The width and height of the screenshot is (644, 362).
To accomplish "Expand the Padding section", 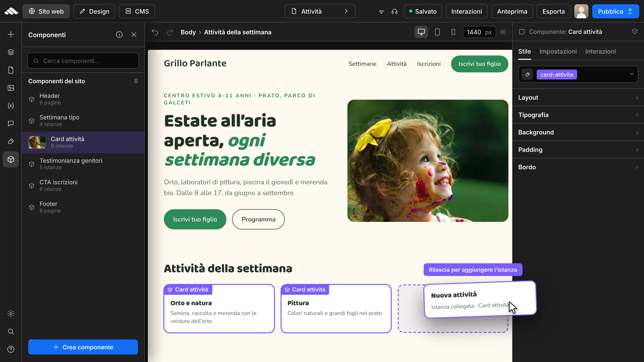I will click(x=578, y=150).
